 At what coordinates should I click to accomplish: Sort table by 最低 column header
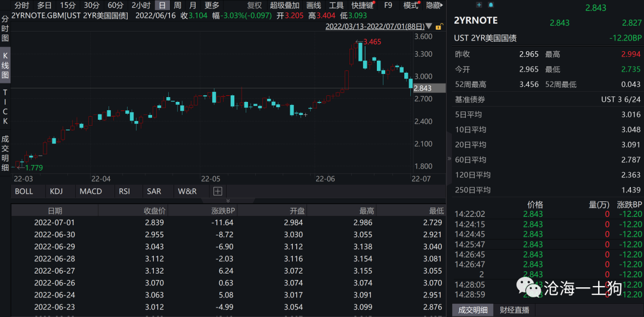coord(411,211)
